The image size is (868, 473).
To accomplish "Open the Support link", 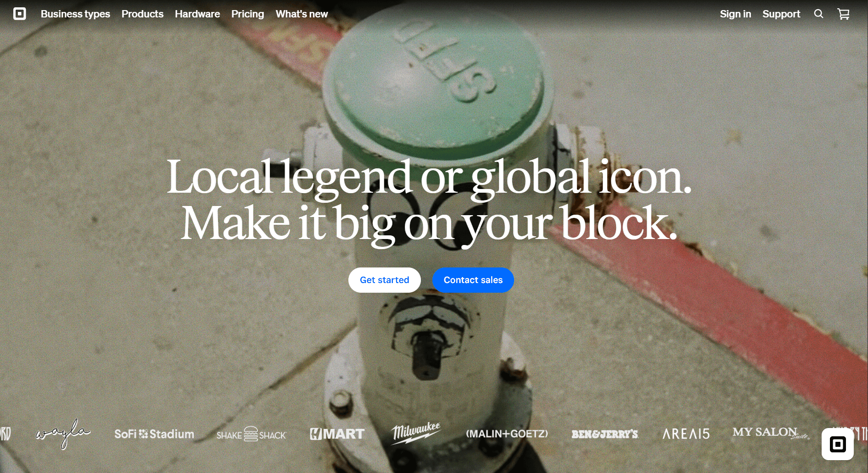I will 781,14.
